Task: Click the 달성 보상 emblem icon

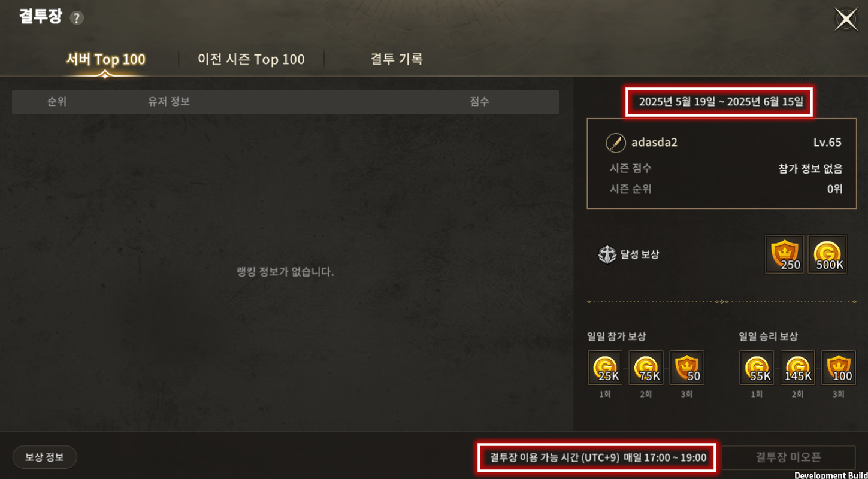Action: (607, 254)
